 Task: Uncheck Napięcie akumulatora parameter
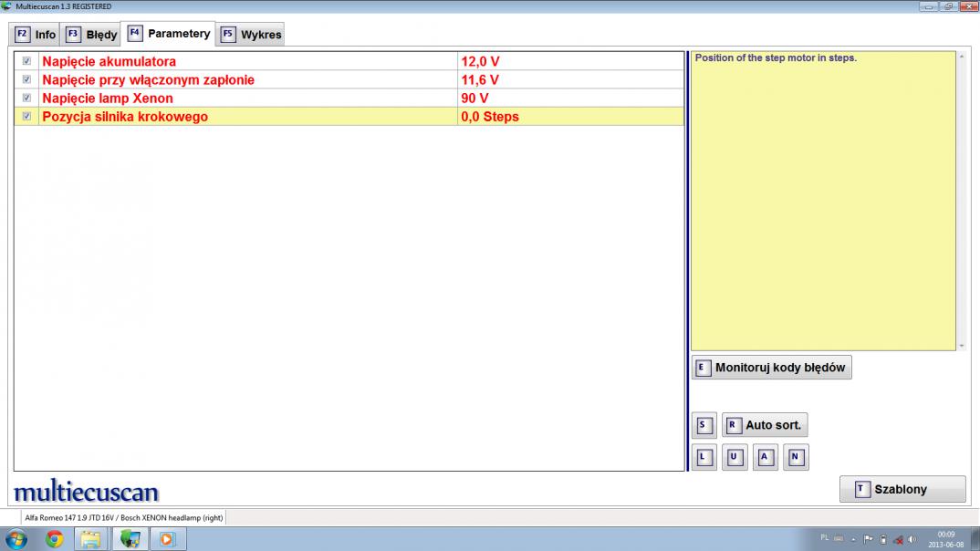(x=26, y=61)
